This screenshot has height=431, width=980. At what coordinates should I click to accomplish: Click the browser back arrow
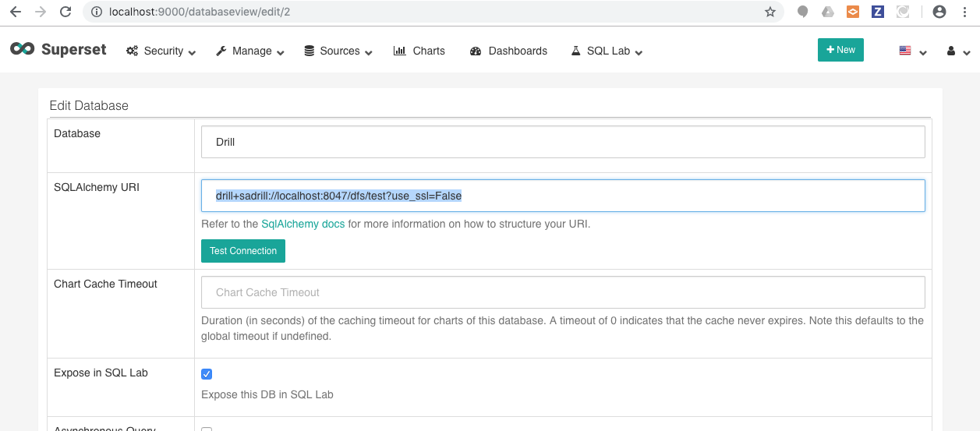coord(16,12)
